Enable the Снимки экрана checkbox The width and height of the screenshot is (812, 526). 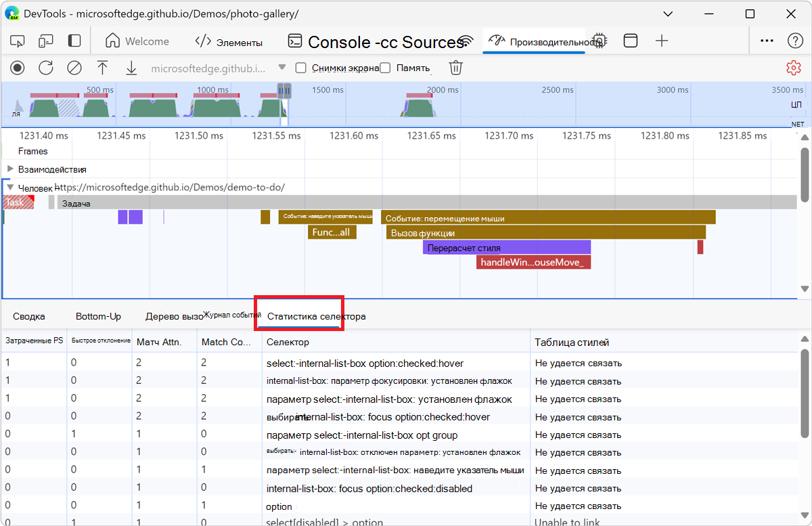[x=301, y=68]
